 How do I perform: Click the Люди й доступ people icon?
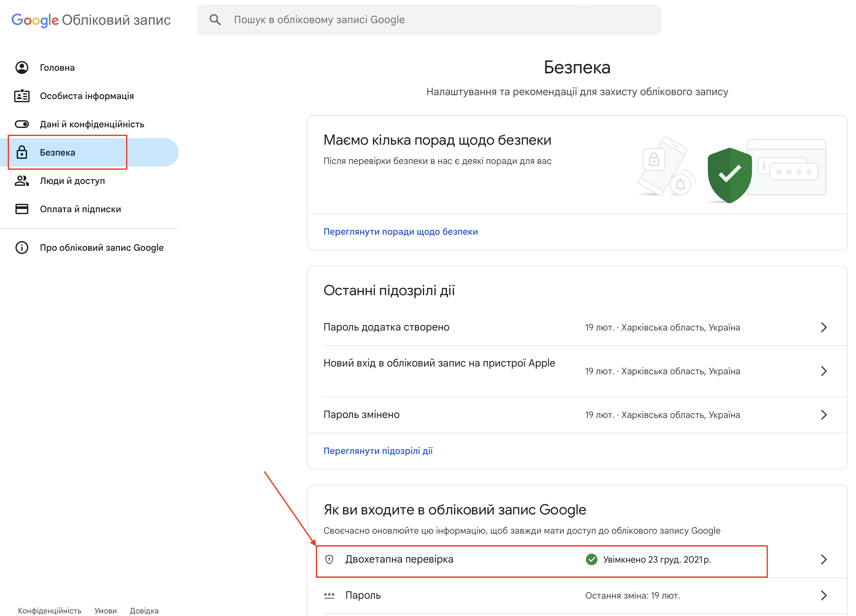pyautogui.click(x=22, y=181)
